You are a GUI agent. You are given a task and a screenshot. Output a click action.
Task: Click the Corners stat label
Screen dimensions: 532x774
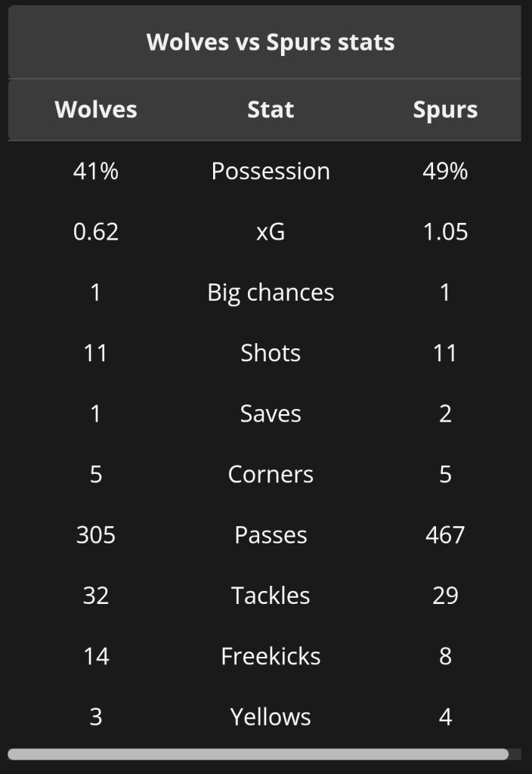point(271,475)
